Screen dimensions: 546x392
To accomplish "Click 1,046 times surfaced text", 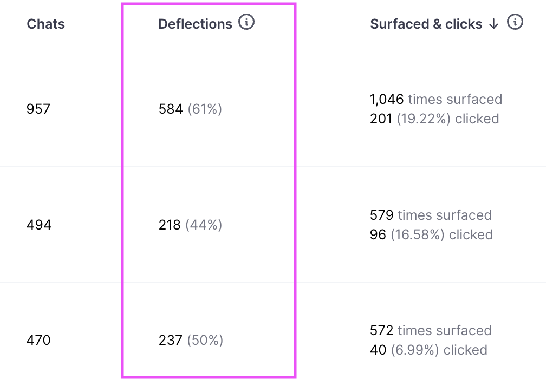I will [436, 99].
